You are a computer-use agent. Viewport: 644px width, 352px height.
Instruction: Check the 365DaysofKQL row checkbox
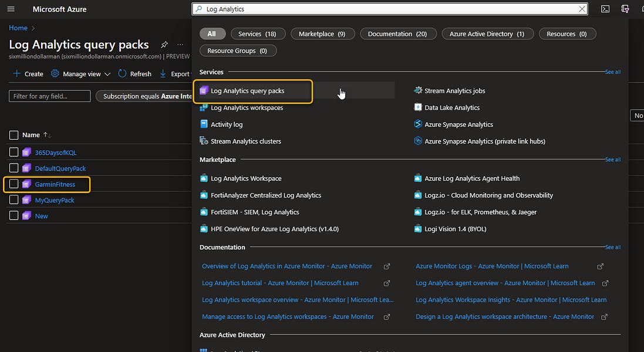pos(14,153)
